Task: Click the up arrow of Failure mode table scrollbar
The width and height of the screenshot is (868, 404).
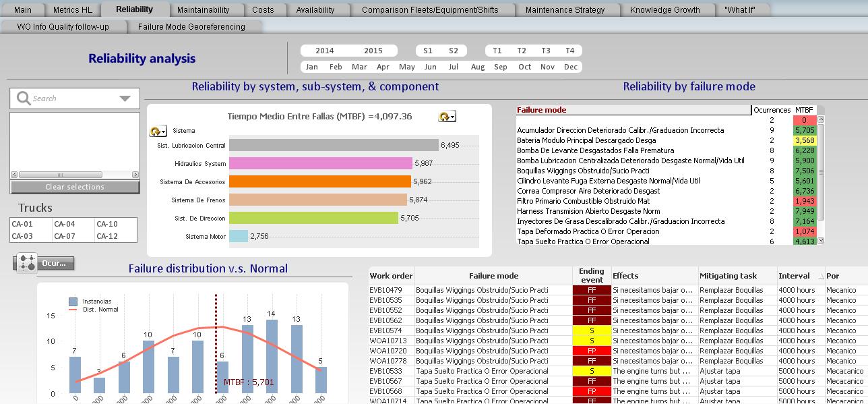Action: click(820, 119)
